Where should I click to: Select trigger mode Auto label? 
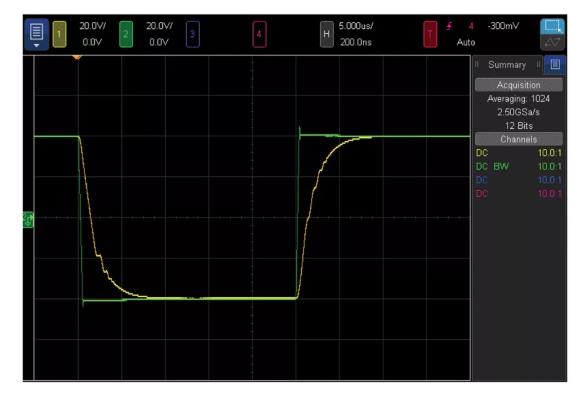(x=466, y=42)
